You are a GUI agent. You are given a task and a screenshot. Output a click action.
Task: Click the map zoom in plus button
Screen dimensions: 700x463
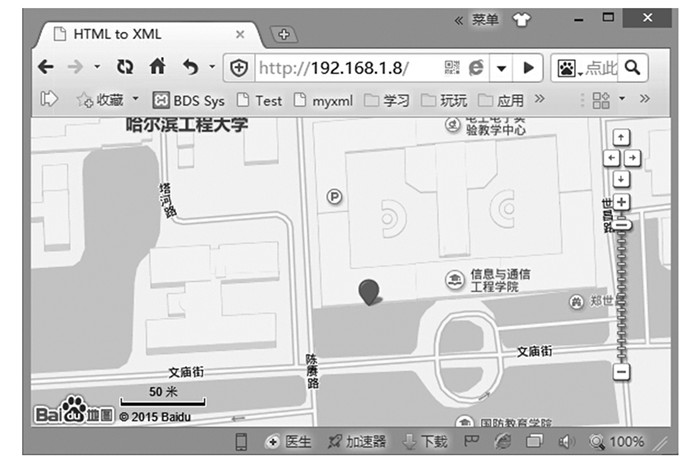(621, 202)
